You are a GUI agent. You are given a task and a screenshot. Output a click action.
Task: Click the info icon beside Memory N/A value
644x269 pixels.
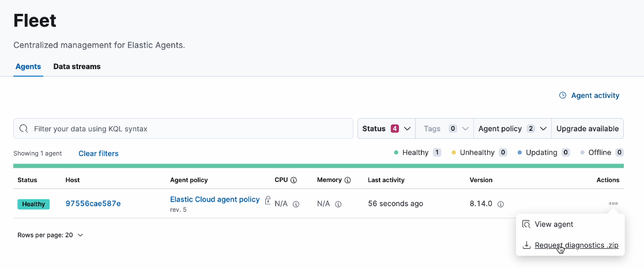click(x=338, y=204)
